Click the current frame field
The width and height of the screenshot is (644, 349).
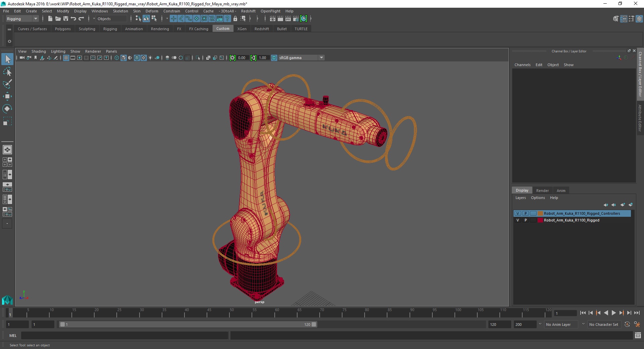tap(565, 313)
